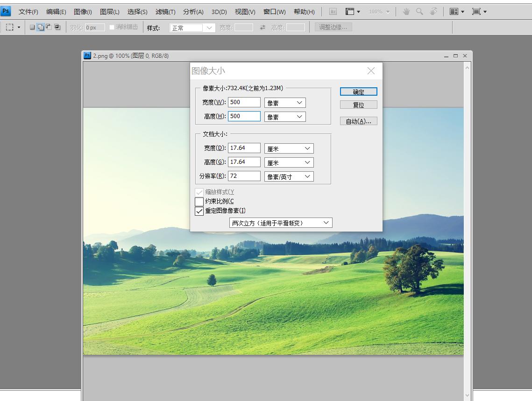Open the 样式 正常 dropdown in options bar
The image size is (532, 401).
pos(192,28)
